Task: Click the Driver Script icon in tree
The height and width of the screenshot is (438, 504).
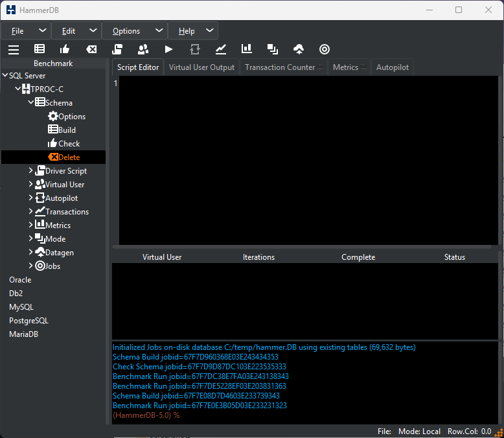Action: [40, 170]
